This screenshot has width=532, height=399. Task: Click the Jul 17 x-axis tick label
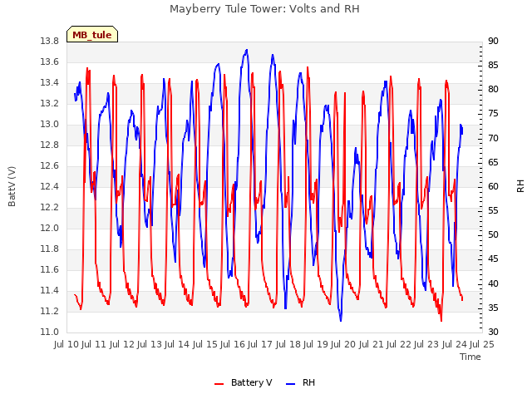coord(260,344)
